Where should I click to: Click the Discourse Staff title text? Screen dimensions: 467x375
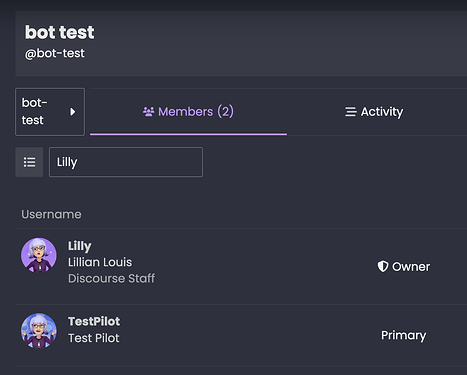point(112,278)
